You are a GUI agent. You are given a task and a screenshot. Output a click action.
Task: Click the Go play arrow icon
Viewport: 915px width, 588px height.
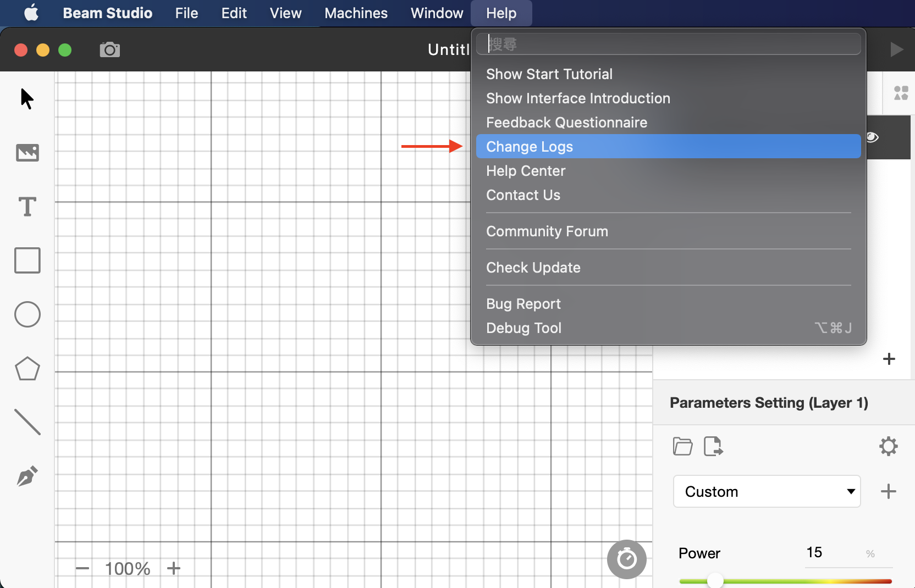pos(897,49)
